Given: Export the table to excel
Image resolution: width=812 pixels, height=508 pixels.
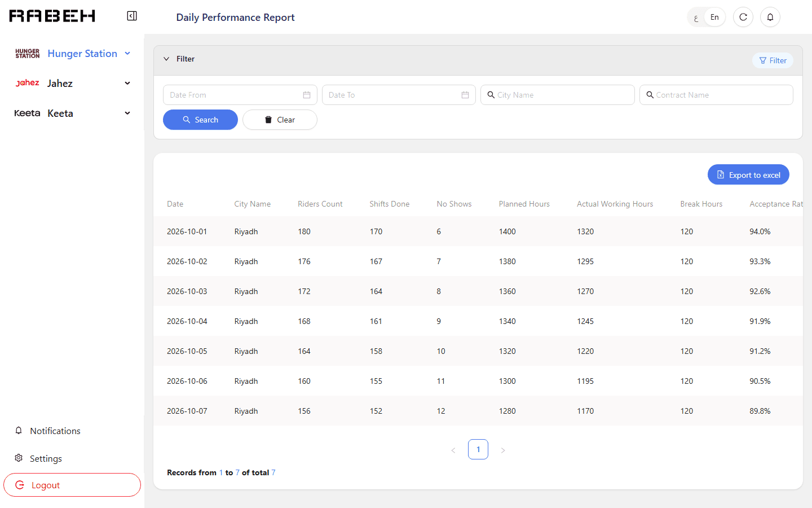Looking at the screenshot, I should coord(748,174).
